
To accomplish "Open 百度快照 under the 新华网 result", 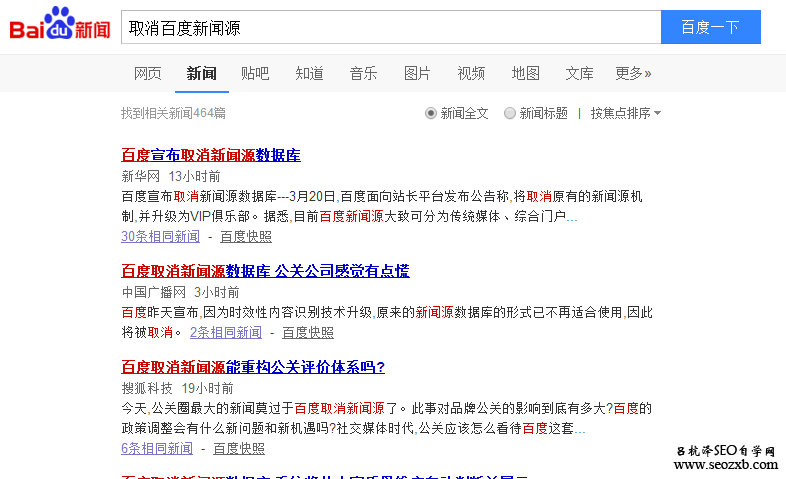I will click(x=246, y=236).
